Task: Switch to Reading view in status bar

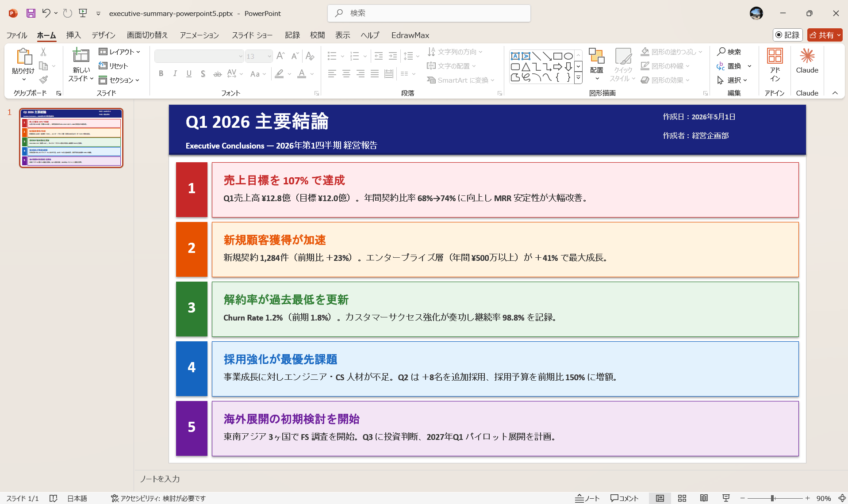Action: pyautogui.click(x=704, y=498)
